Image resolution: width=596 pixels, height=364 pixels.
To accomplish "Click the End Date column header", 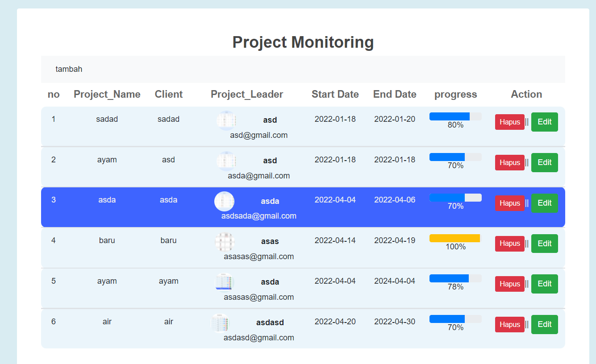I will [x=395, y=94].
